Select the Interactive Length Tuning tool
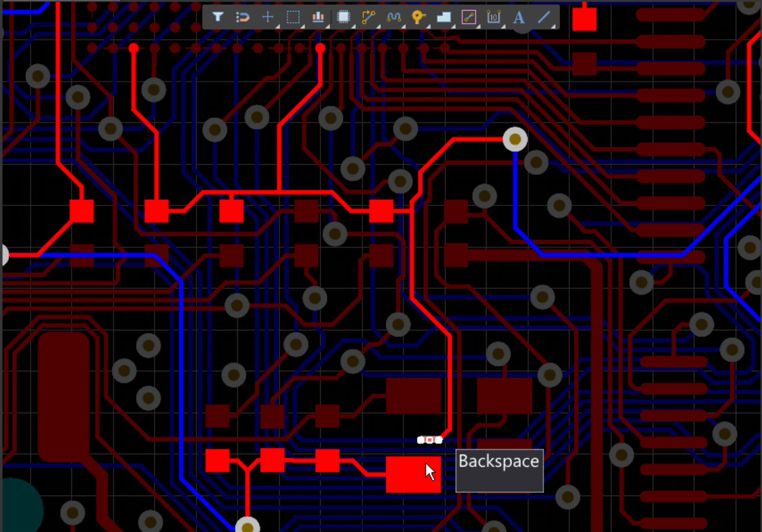Image resolution: width=762 pixels, height=532 pixels. pos(394,17)
